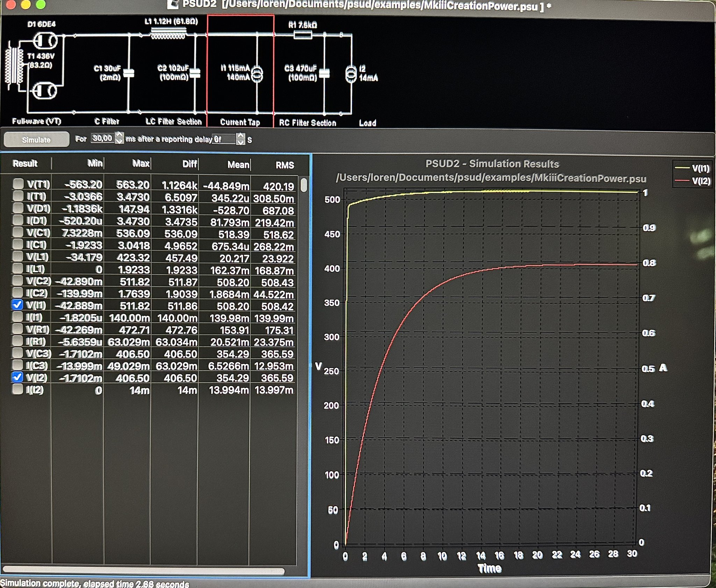Click the R1 7.5kΩ resistor symbol

pyautogui.click(x=302, y=34)
